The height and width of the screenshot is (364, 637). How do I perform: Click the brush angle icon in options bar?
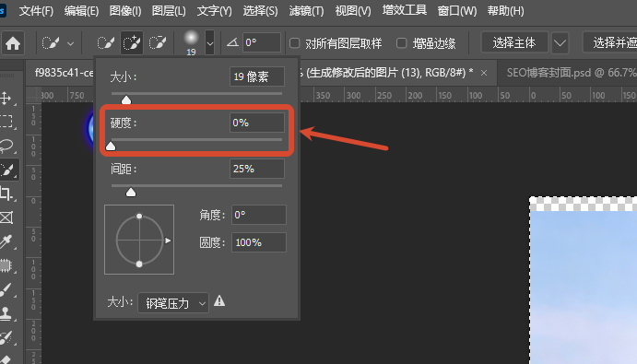point(232,42)
